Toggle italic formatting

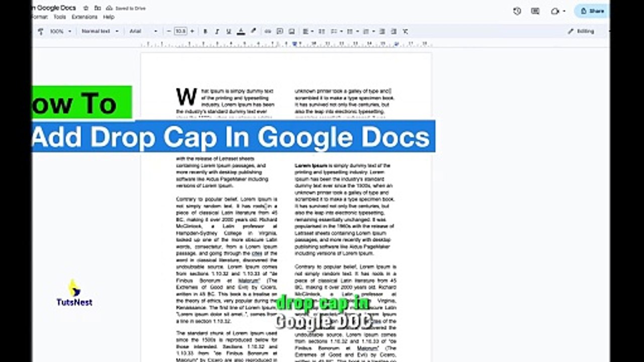point(217,31)
